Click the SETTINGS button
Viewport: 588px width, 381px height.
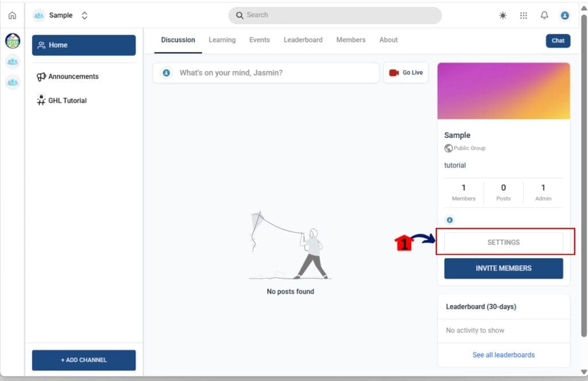tap(504, 243)
